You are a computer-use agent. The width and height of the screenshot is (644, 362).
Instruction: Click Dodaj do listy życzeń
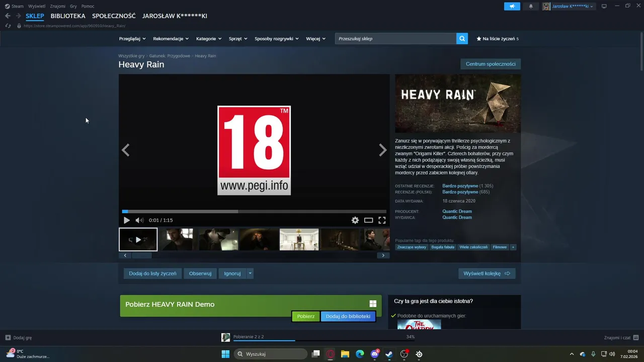152,274
